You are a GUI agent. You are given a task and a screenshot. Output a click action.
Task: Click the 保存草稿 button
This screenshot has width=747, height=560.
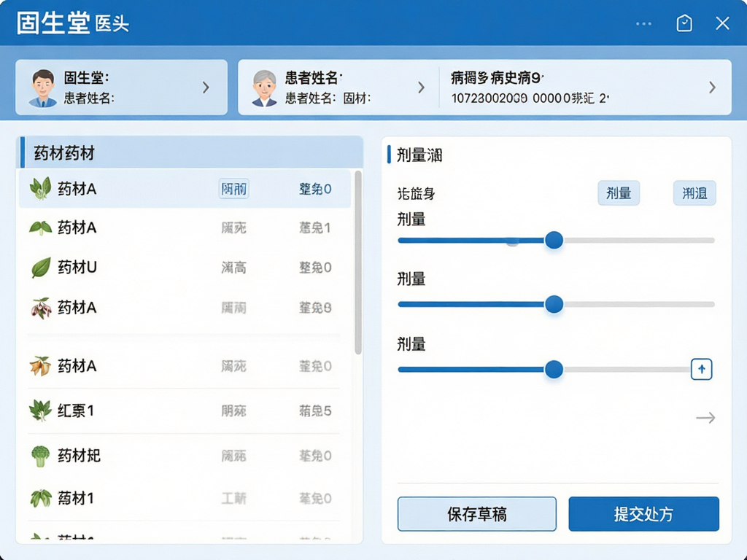tap(477, 514)
